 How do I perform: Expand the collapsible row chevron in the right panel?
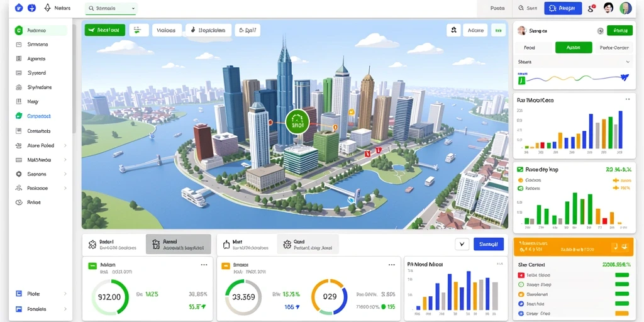(x=628, y=62)
